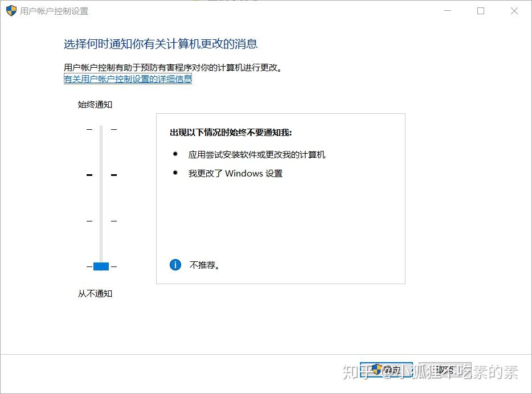532x394 pixels.
Task: Maximize the 用户帐户控制设置 window
Action: point(480,11)
